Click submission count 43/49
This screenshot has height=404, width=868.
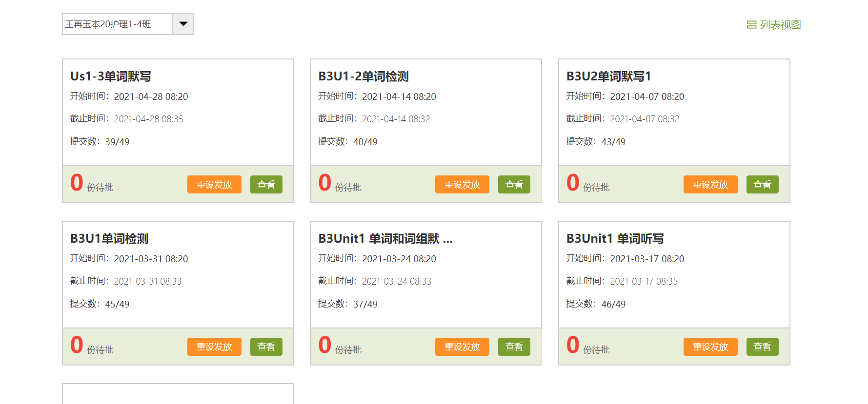click(613, 142)
